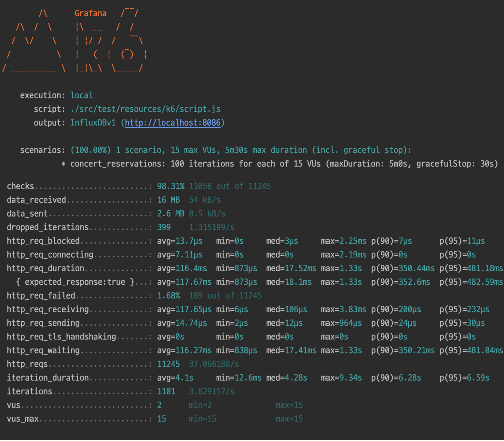Click the vus value 2
This screenshot has width=504, height=441.
[159, 405]
